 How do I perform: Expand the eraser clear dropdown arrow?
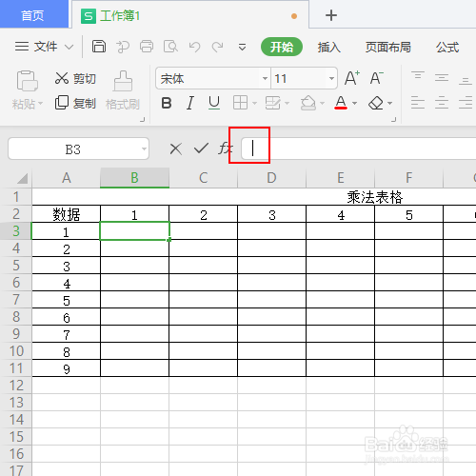[390, 103]
